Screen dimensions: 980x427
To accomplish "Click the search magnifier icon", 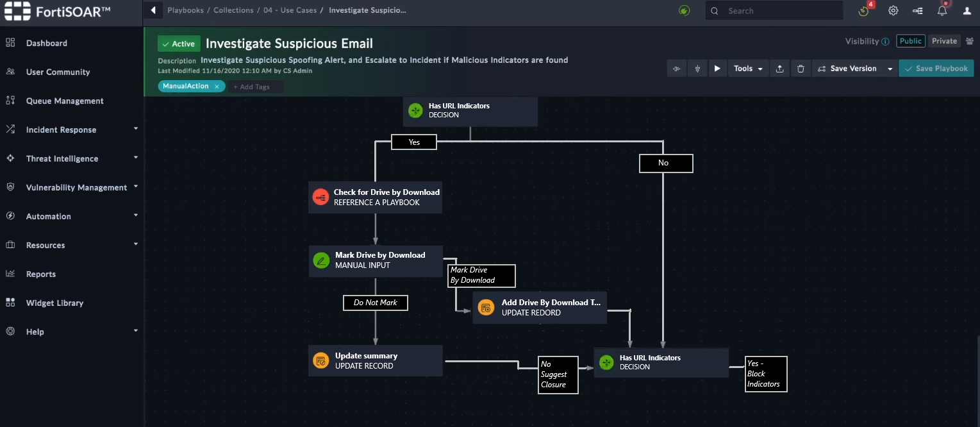I will (715, 11).
